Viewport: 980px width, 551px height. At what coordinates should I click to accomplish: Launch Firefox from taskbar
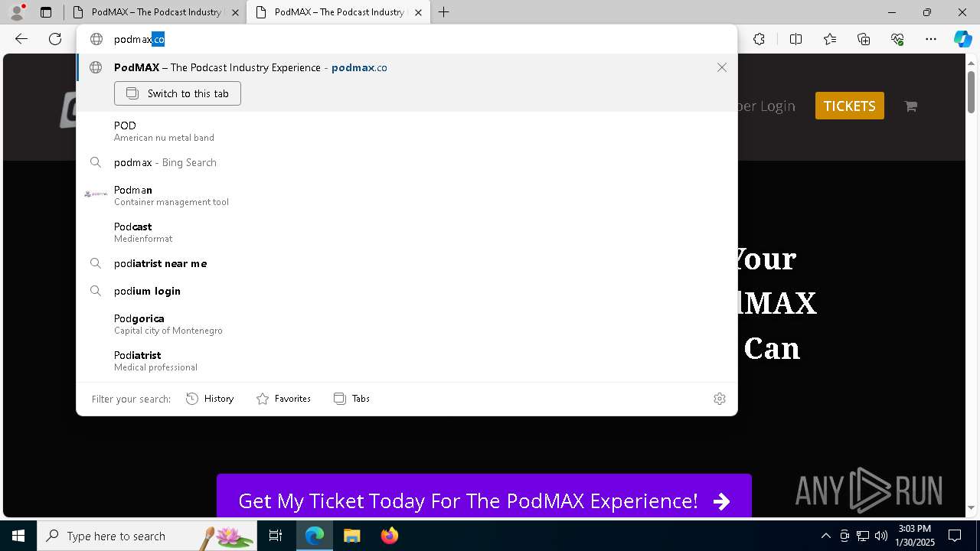coord(390,536)
